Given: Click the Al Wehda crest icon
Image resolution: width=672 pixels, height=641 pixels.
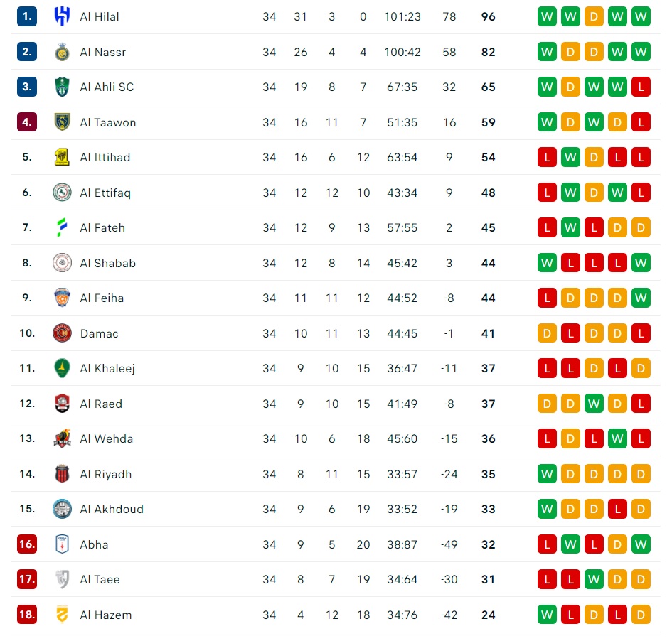Looking at the screenshot, I should [x=62, y=438].
